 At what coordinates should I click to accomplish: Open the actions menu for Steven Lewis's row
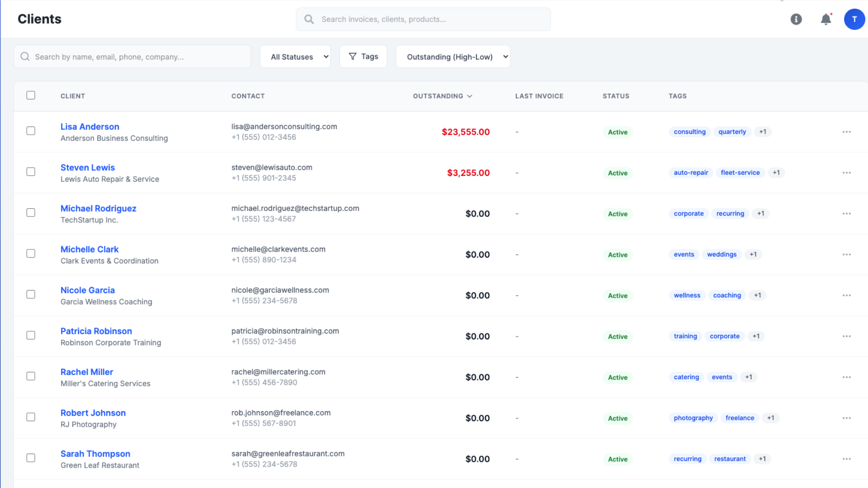click(x=846, y=173)
